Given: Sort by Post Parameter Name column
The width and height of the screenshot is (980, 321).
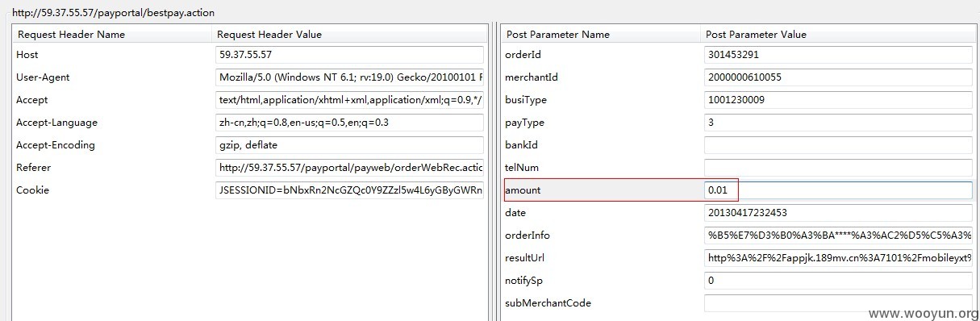Looking at the screenshot, I should [601, 35].
